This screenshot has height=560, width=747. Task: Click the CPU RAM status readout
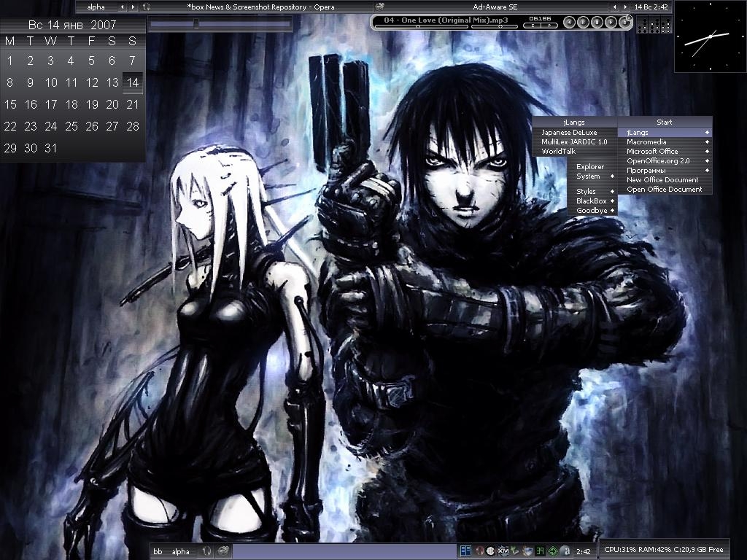point(664,550)
